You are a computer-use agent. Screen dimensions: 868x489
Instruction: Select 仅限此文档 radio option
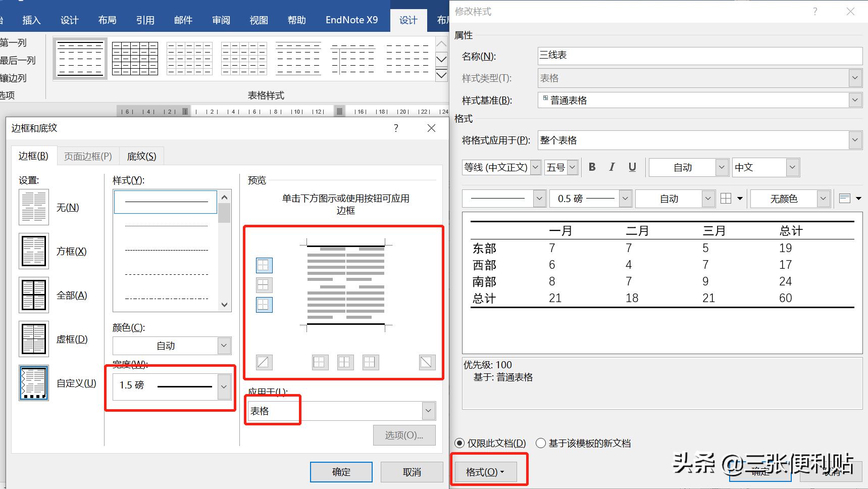(459, 443)
